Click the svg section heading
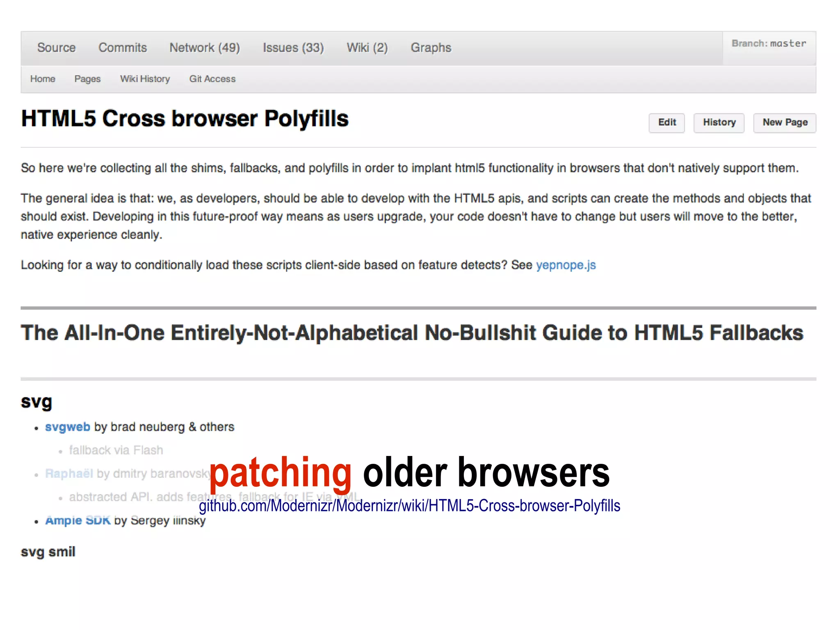 tap(37, 402)
